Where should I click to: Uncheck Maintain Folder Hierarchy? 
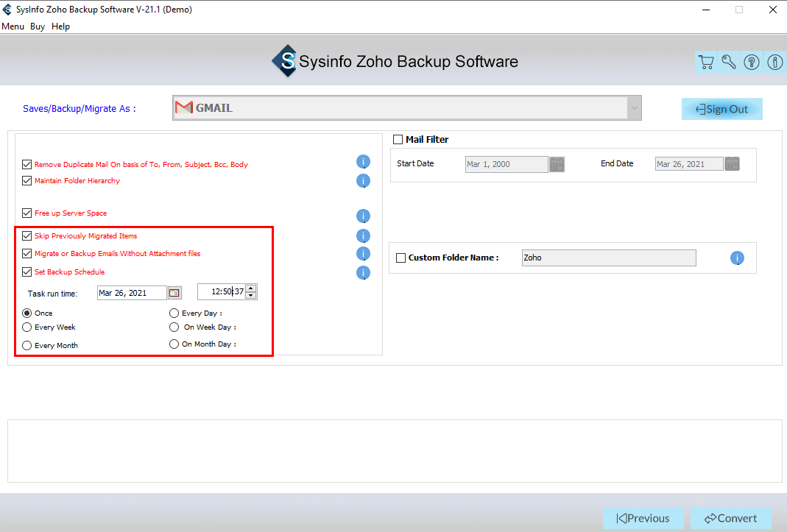click(x=27, y=181)
